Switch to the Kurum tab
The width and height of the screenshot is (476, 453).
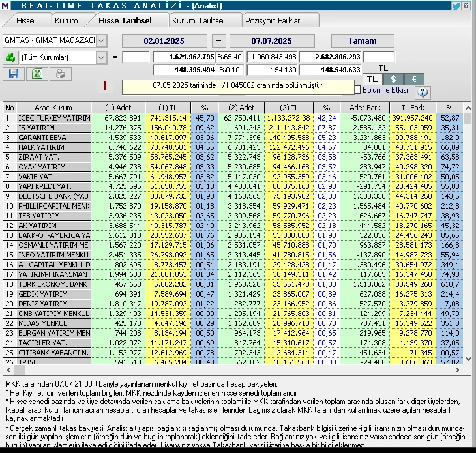coord(66,21)
